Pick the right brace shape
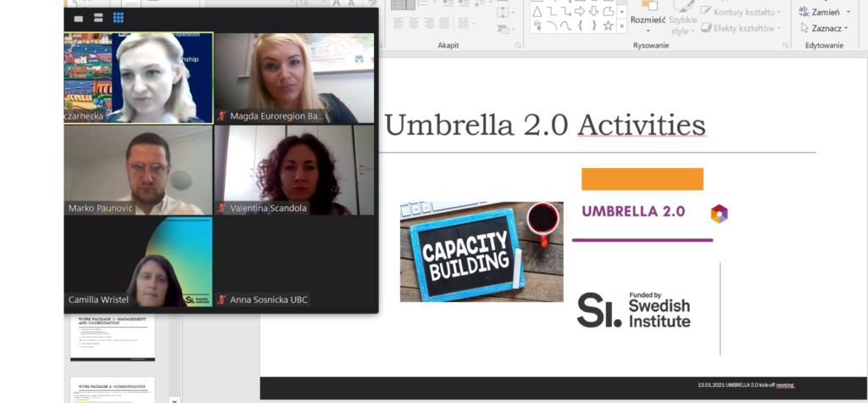Screen dimensions: 868x403 click(594, 25)
